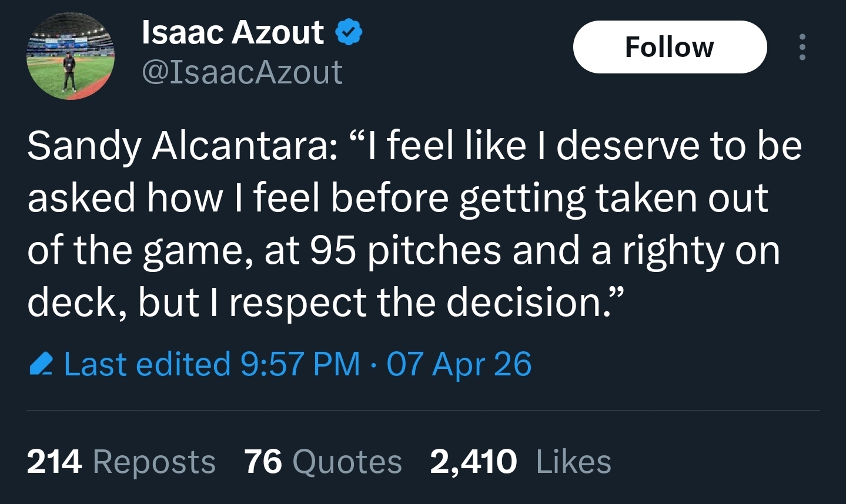Image resolution: width=846 pixels, height=504 pixels.
Task: View the Likes list
Action: (573, 462)
